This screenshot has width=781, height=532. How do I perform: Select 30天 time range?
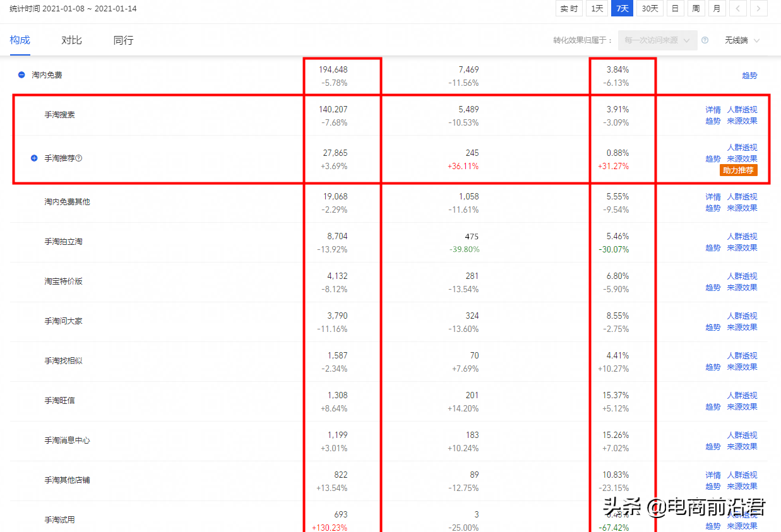point(650,9)
